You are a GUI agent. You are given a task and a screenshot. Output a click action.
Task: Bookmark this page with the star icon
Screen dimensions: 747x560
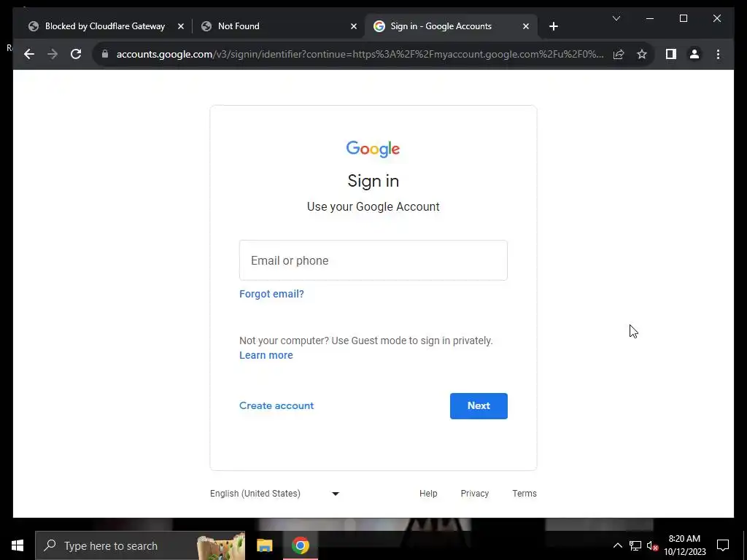point(642,54)
